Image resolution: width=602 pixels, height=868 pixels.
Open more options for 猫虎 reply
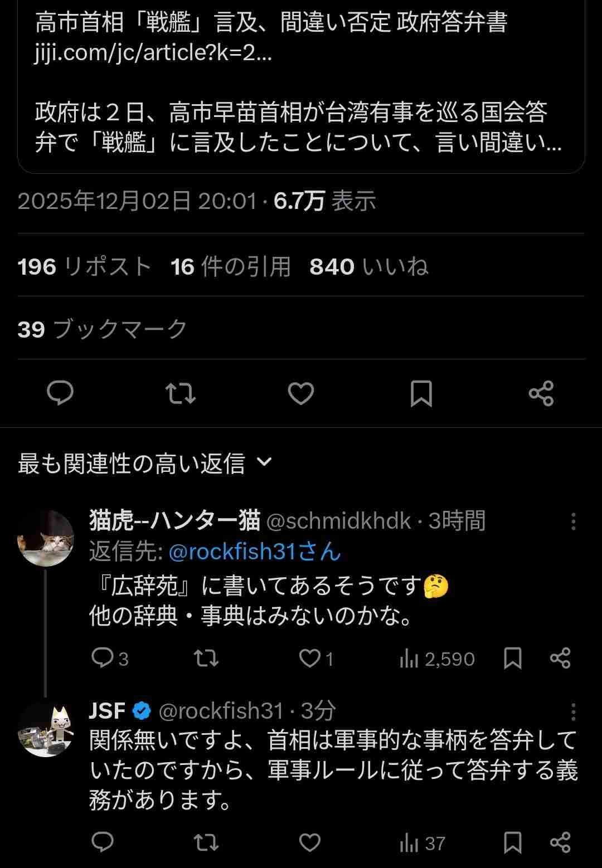573,521
